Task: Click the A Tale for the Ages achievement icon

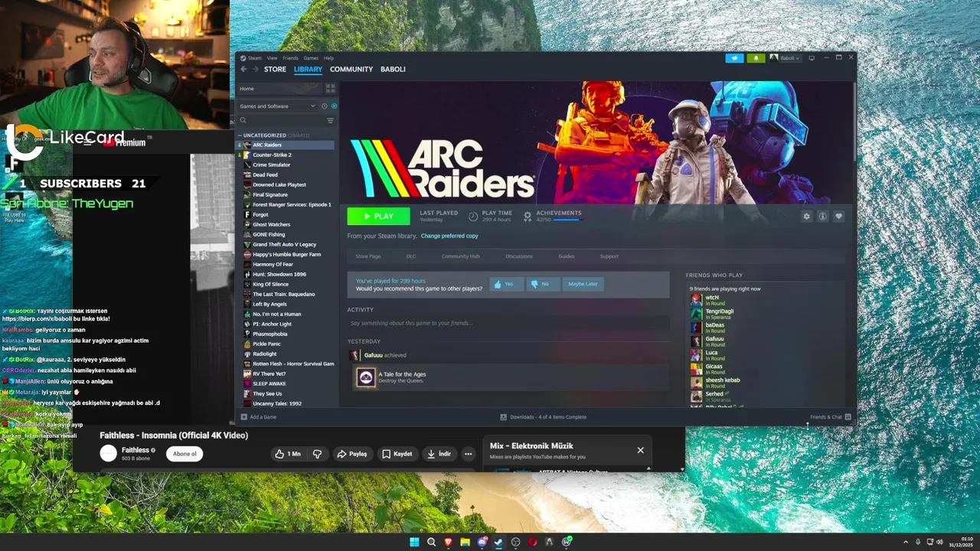Action: tap(366, 377)
